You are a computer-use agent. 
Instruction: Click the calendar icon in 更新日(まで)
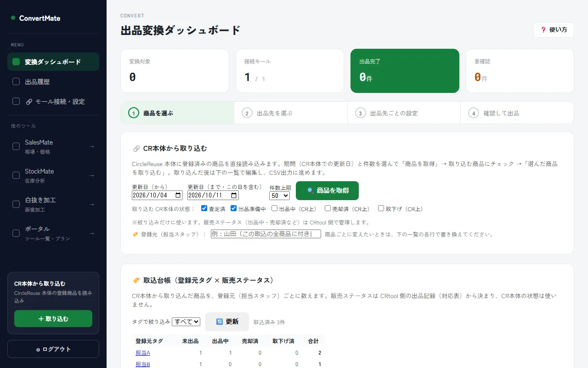point(234,195)
